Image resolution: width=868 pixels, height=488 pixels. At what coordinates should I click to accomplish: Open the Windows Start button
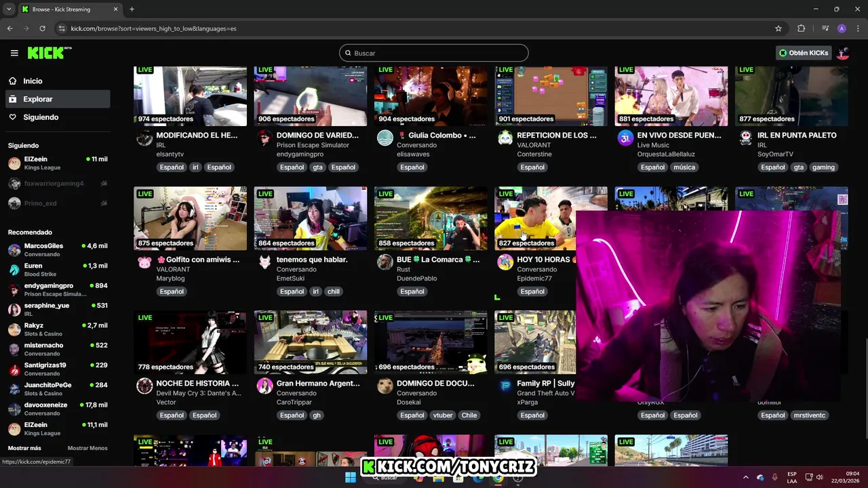pyautogui.click(x=351, y=477)
